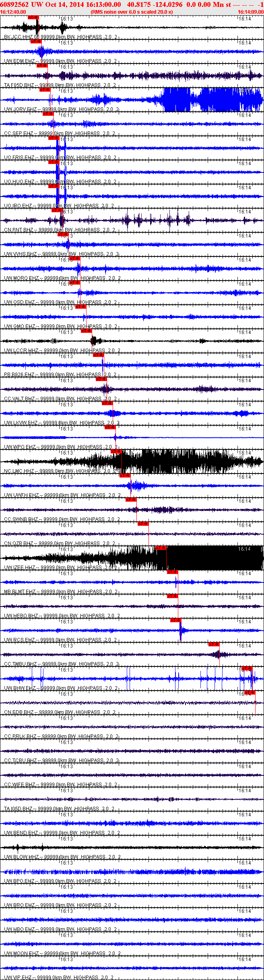Select the UW.LCCR.HHZ station label

pyautogui.click(x=21, y=351)
